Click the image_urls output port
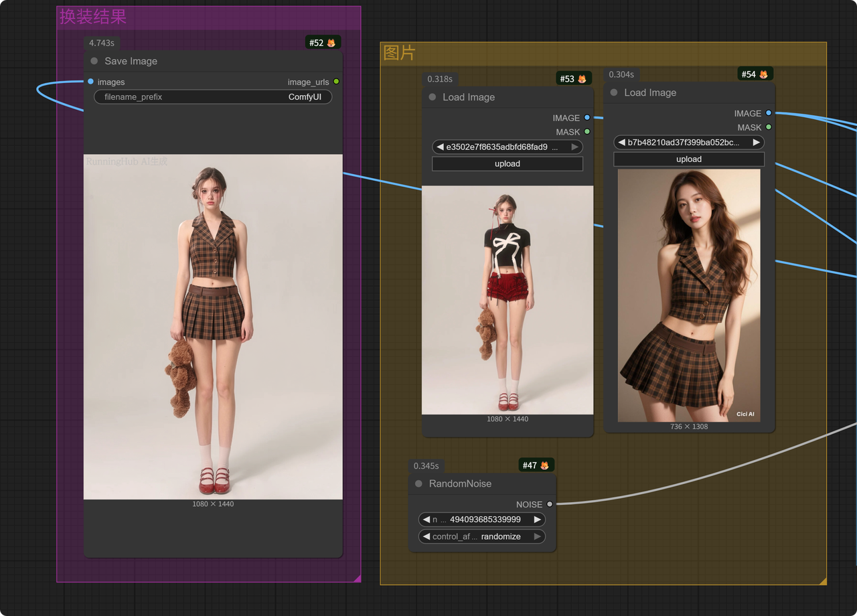The image size is (857, 616). (336, 82)
